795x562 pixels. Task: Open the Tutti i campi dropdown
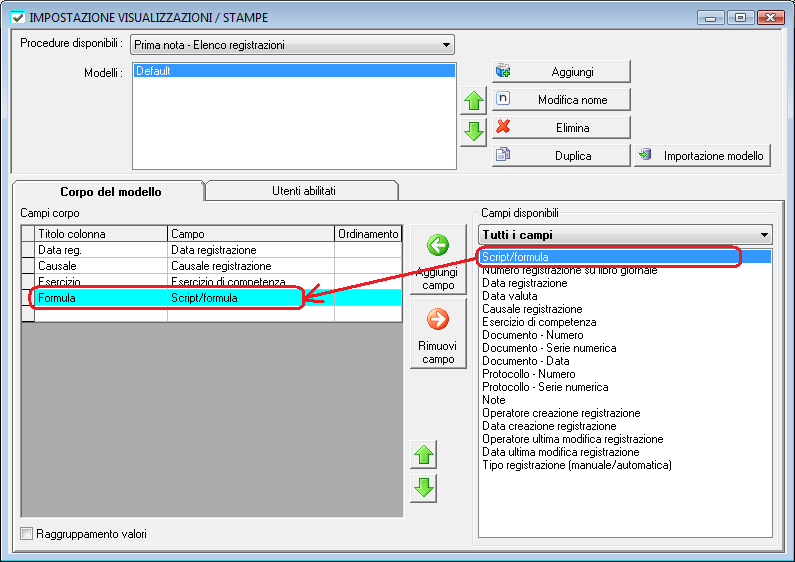click(764, 235)
